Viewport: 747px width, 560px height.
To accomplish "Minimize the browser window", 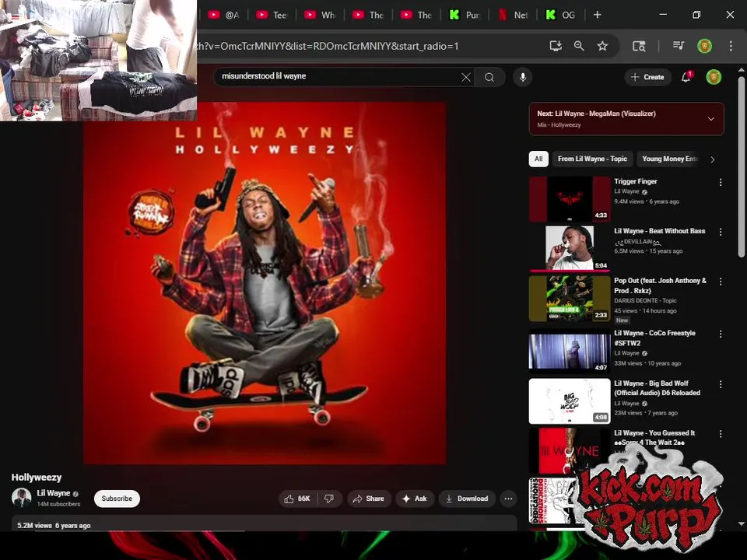I will [x=663, y=15].
